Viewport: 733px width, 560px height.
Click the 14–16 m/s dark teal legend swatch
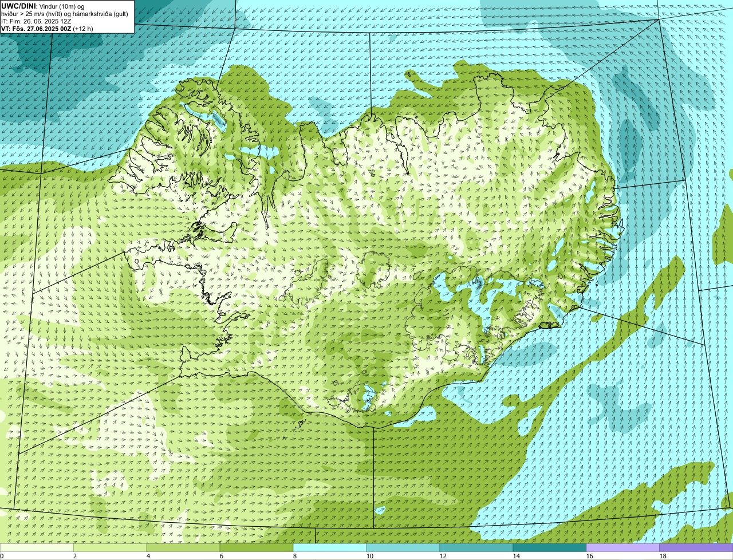[550, 547]
